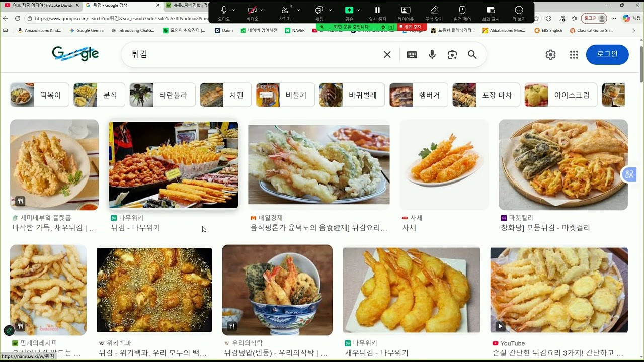Select the 포장 마차 filter chip
644x362 pixels.
coord(486,95)
